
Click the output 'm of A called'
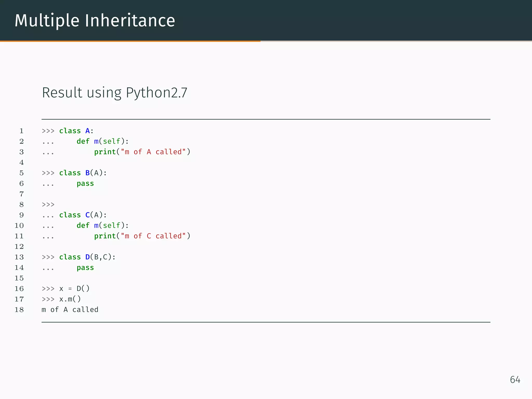[x=70, y=310]
